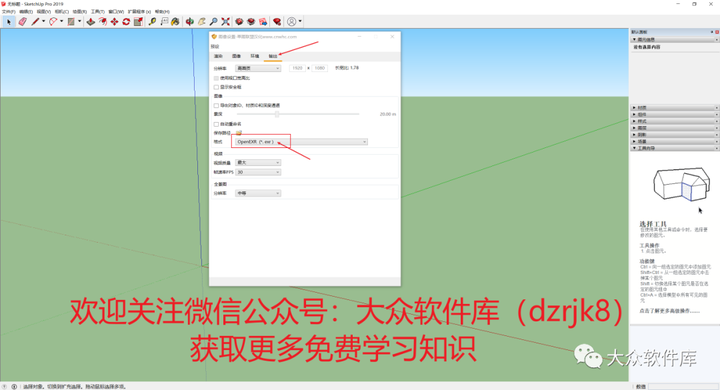Open the 扩展程序 menu
Viewport: 720px width, 390px height.
click(x=139, y=11)
